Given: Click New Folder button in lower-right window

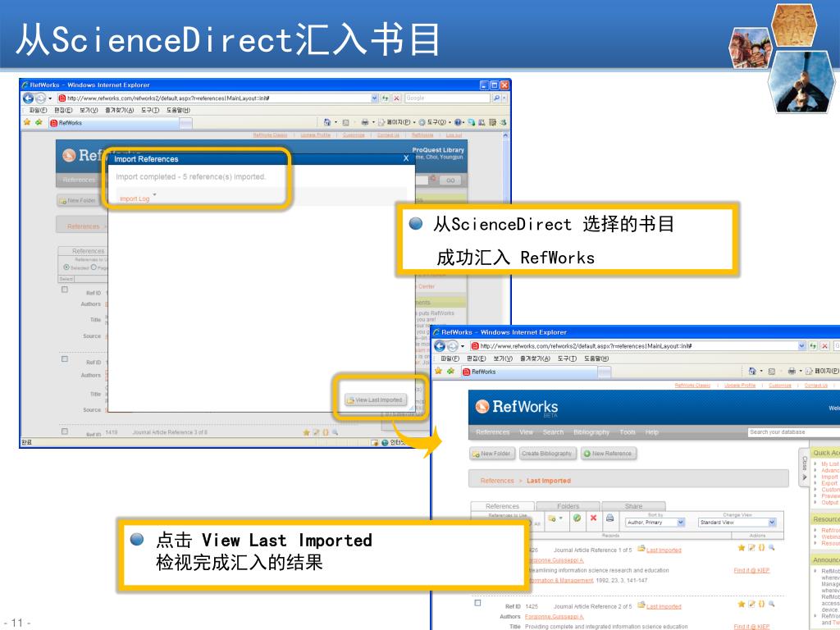Looking at the screenshot, I should [492, 453].
